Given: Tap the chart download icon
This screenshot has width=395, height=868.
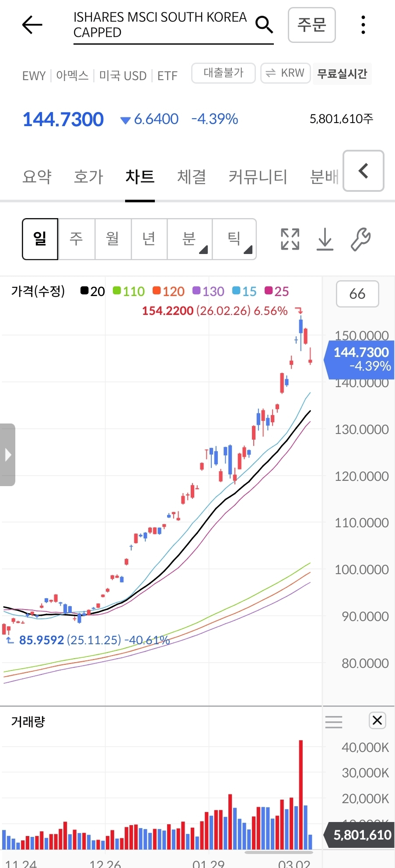Looking at the screenshot, I should [325, 239].
